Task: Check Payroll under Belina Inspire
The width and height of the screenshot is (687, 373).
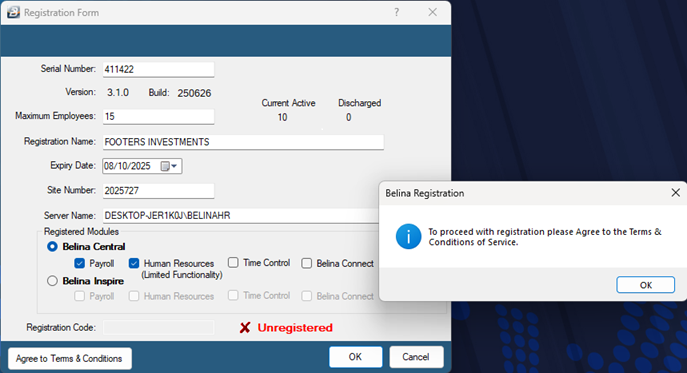Action: (79, 296)
